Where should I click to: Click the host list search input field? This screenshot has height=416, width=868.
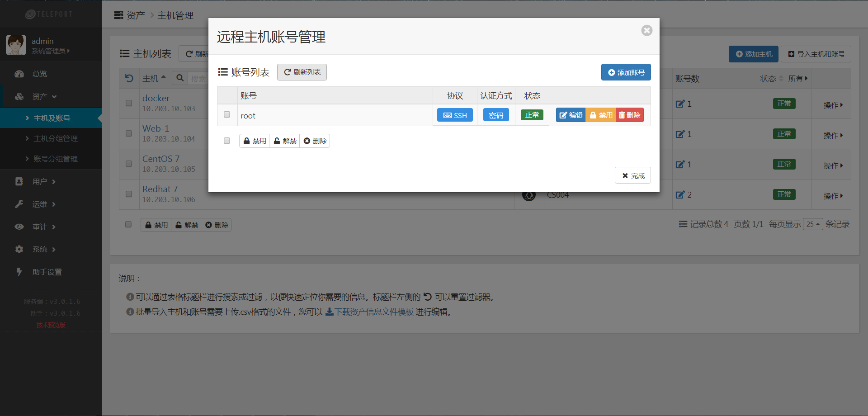tap(198, 78)
